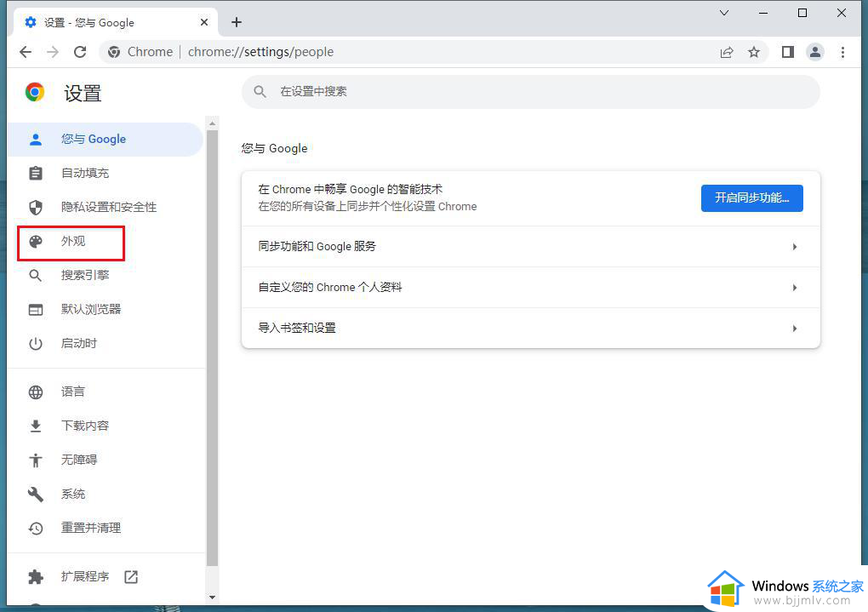Viewport: 868px width, 612px height.
Task: Open 扩展程序 page link
Action: (106, 576)
